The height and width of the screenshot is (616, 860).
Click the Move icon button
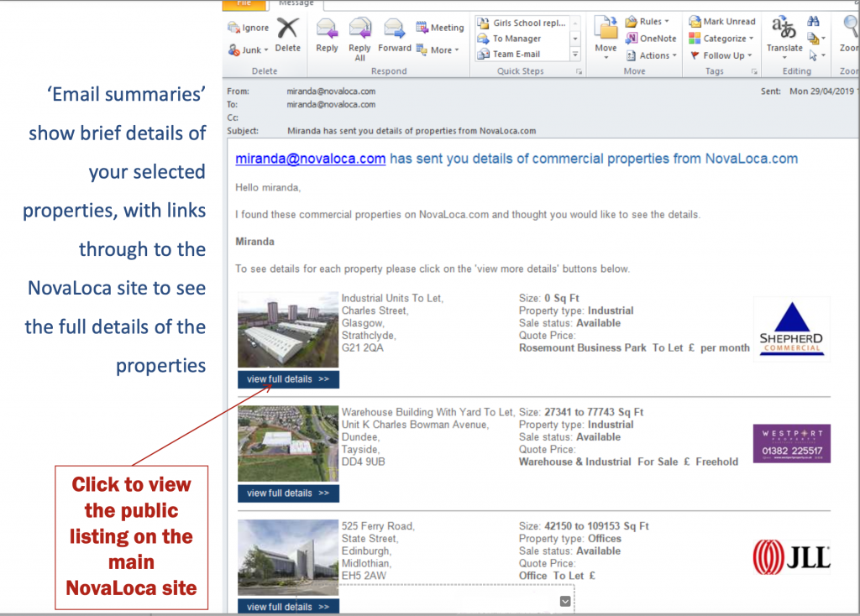pyautogui.click(x=606, y=28)
